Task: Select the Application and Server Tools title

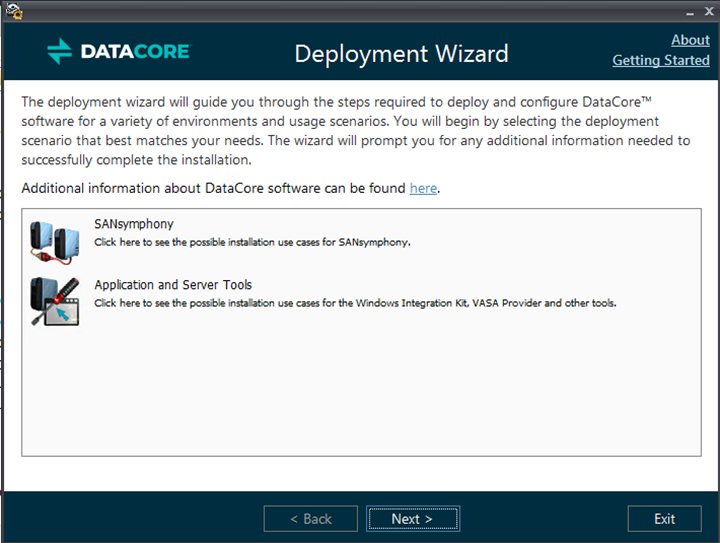Action: coord(173,285)
